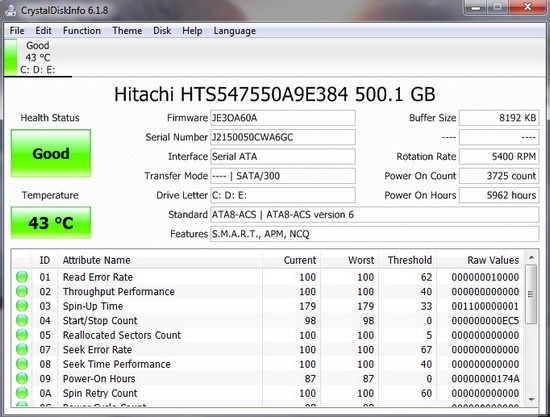Click the Worst column header

point(349,260)
